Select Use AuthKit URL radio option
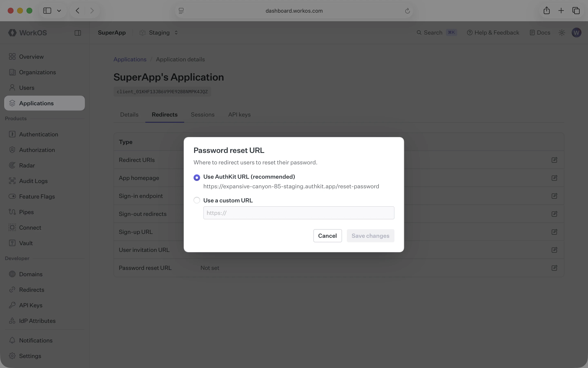 click(197, 177)
